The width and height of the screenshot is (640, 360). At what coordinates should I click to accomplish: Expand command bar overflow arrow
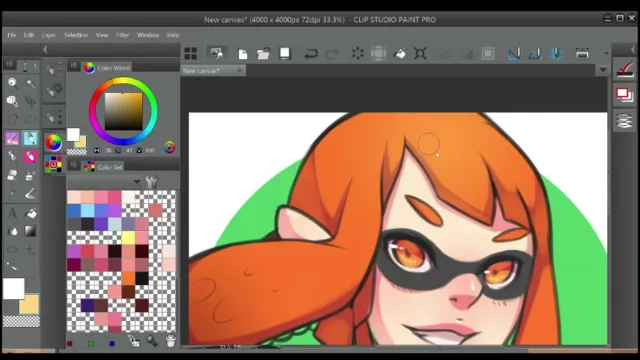click(x=606, y=53)
